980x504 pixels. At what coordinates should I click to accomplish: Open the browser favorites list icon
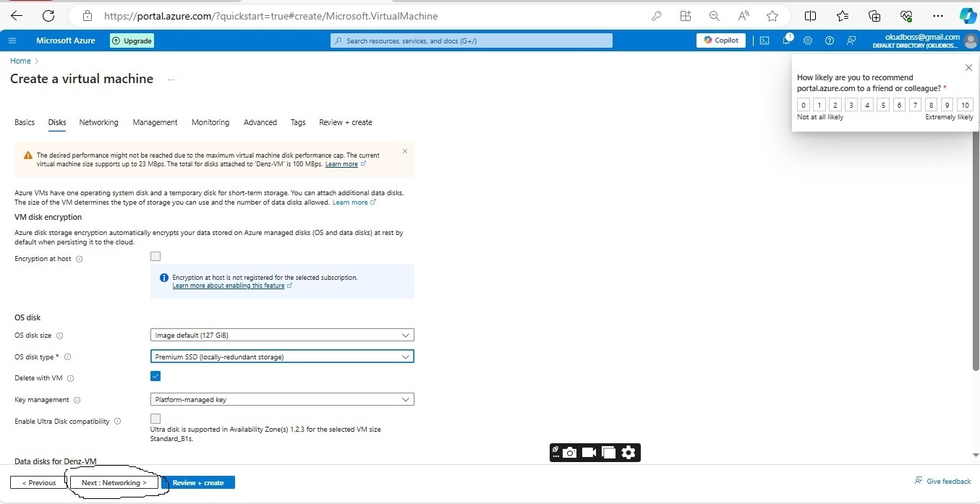pos(843,16)
